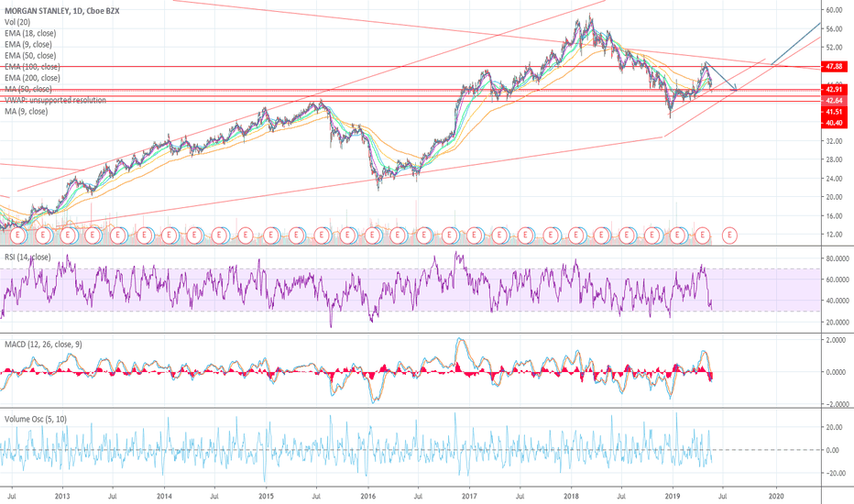
Task: Click the 2020 label on the time axis
Action: (x=775, y=497)
